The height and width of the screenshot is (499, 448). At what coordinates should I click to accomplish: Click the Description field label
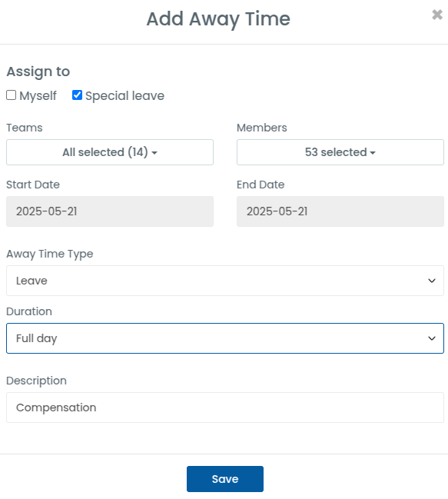point(36,381)
